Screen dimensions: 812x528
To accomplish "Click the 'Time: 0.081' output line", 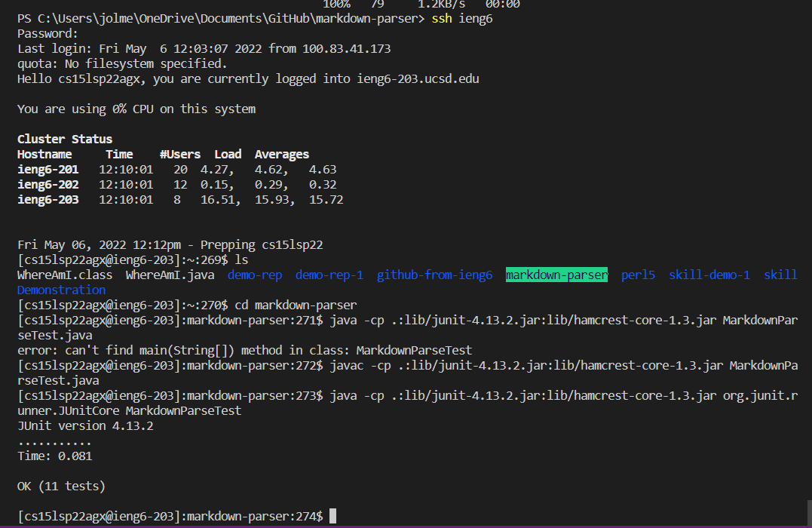I will pyautogui.click(x=54, y=456).
